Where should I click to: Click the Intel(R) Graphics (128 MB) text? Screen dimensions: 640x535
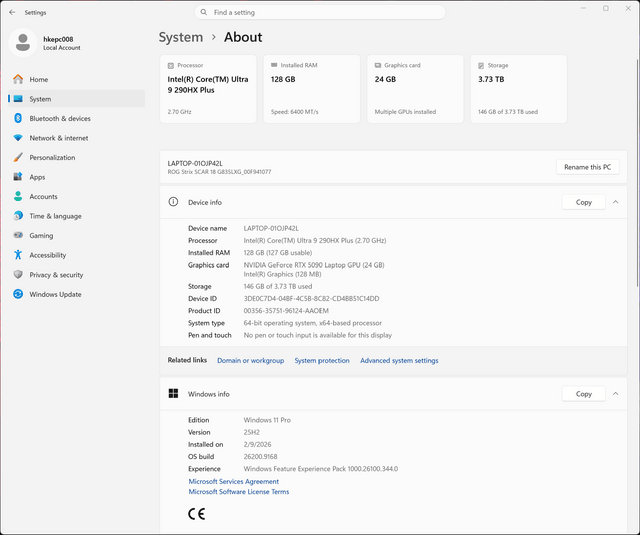[282, 274]
